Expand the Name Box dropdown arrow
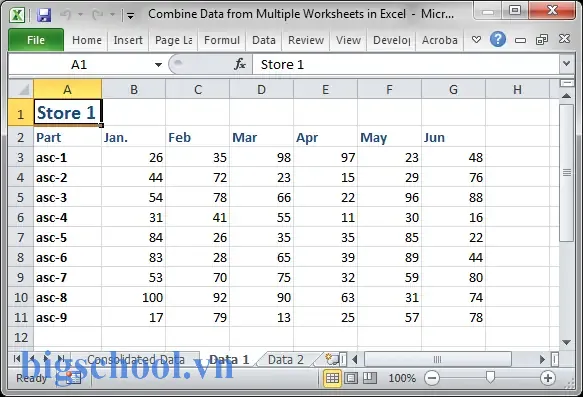The width and height of the screenshot is (583, 397). coord(158,65)
